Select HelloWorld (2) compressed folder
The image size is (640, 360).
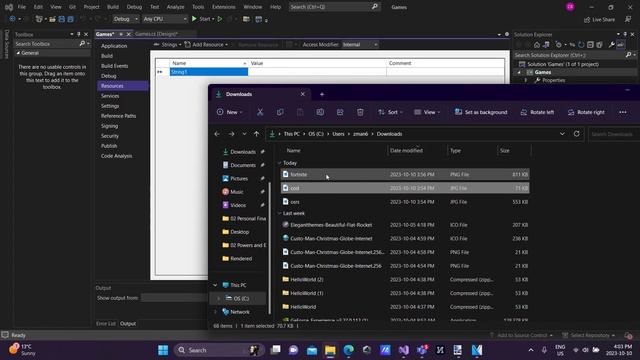(405, 280)
